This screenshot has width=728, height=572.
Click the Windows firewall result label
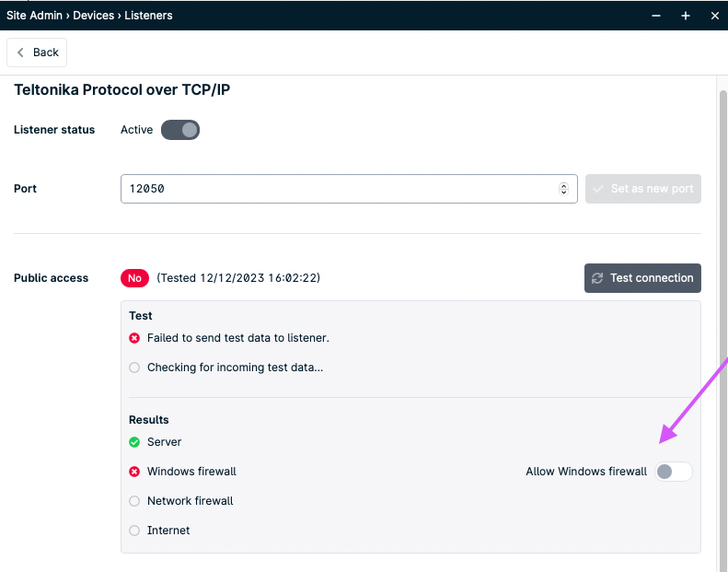(x=191, y=472)
